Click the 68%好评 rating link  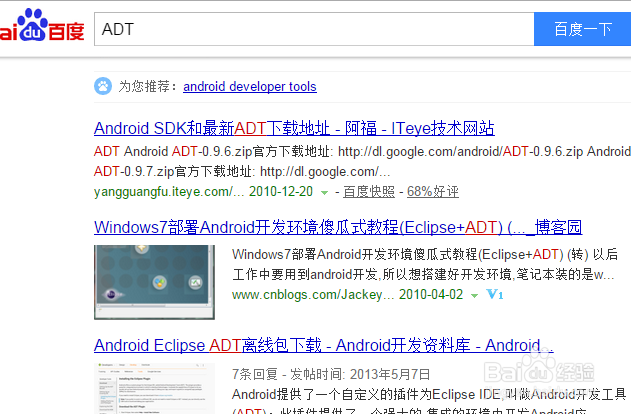pyautogui.click(x=433, y=192)
